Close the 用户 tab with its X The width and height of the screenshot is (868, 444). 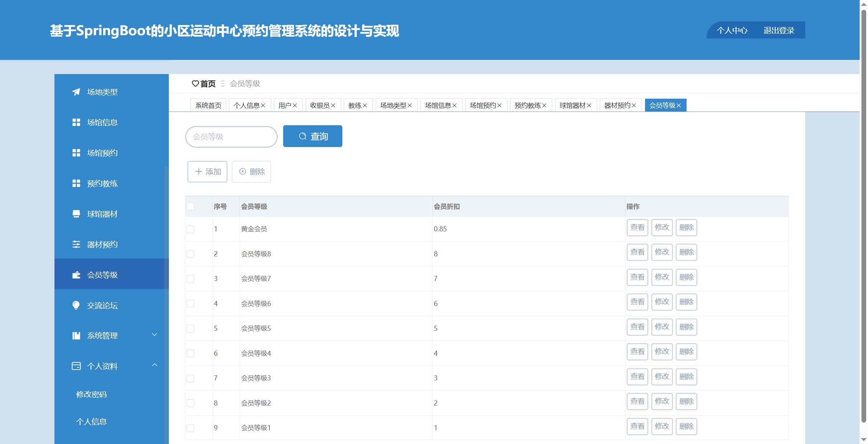(x=295, y=105)
